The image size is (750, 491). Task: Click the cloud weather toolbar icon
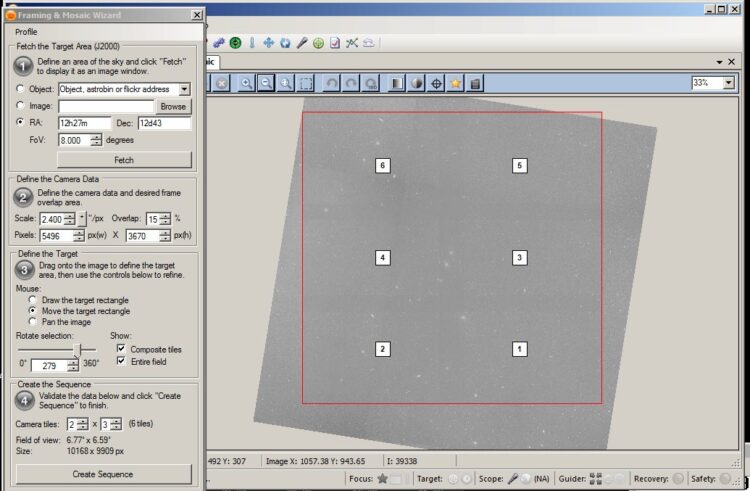pyautogui.click(x=368, y=43)
